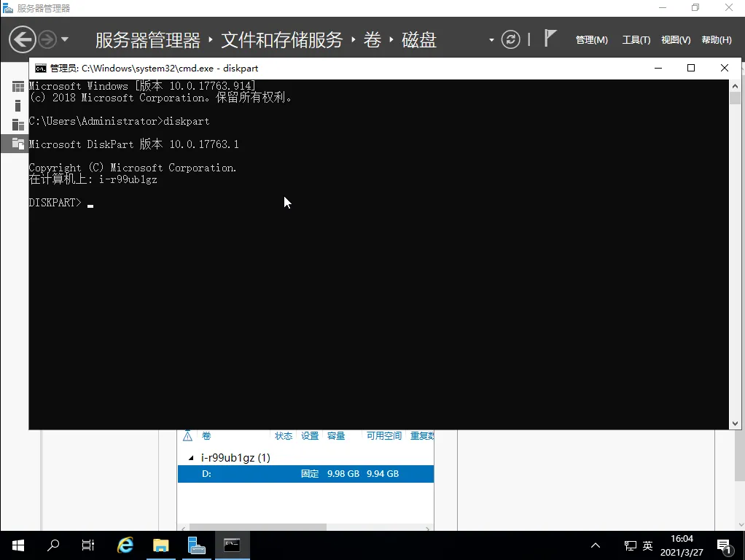This screenshot has width=745, height=560.
Task: Sort by 可用空间 column header
Action: [383, 436]
